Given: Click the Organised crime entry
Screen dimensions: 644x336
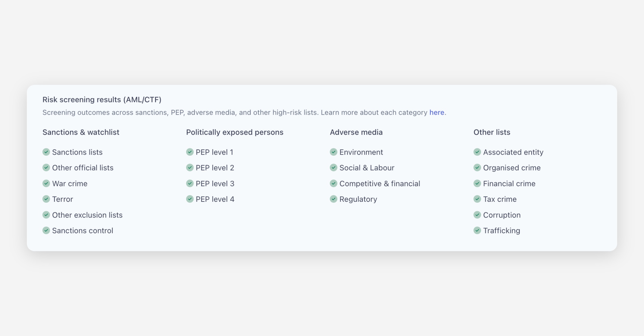Looking at the screenshot, I should coord(511,168).
